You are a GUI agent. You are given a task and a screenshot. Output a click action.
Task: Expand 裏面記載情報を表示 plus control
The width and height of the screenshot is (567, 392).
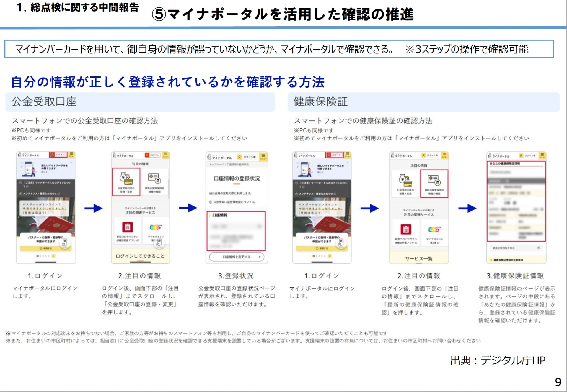[x=539, y=248]
